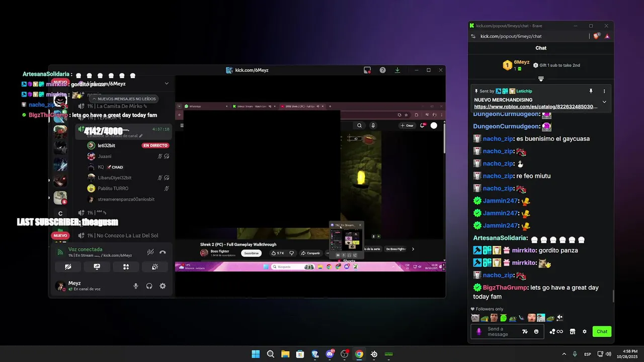Jump to NUEVOS MENSAJES NO LEÍDOS
Screen dimensions: 644x362
[124, 99]
